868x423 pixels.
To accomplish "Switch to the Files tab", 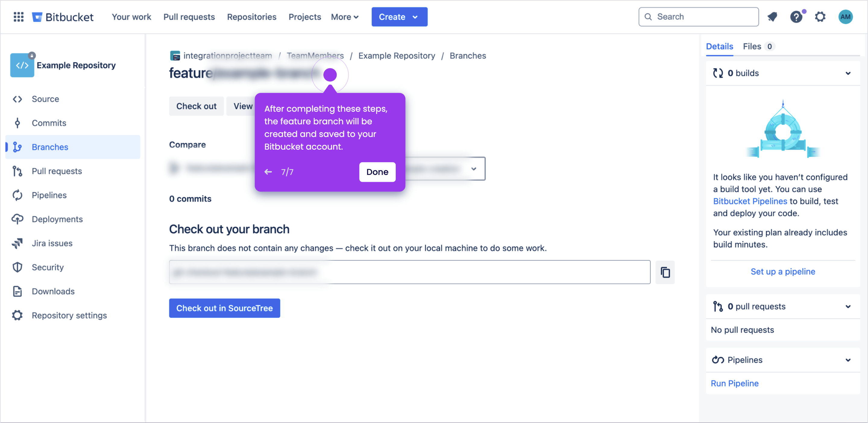I will tap(759, 46).
